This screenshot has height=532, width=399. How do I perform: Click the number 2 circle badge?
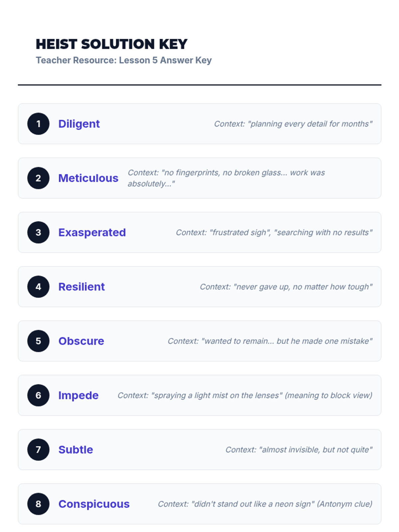tap(38, 178)
